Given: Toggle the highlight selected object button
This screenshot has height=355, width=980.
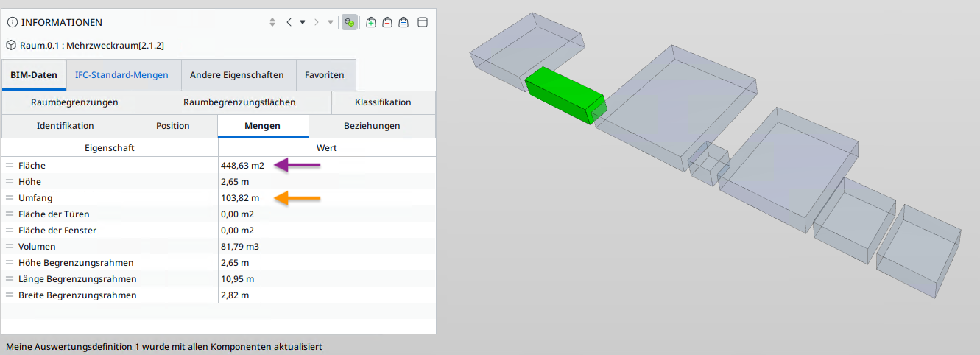Looking at the screenshot, I should point(350,22).
